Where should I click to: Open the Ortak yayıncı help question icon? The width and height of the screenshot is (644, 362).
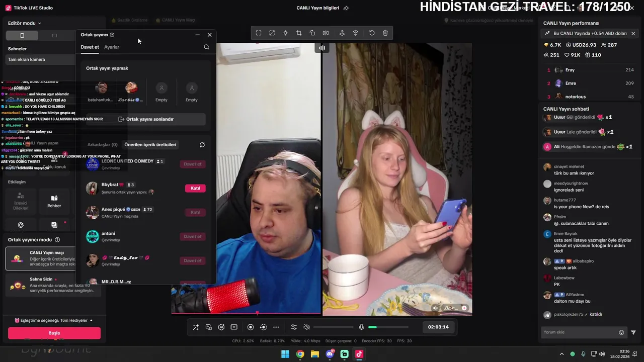(112, 35)
